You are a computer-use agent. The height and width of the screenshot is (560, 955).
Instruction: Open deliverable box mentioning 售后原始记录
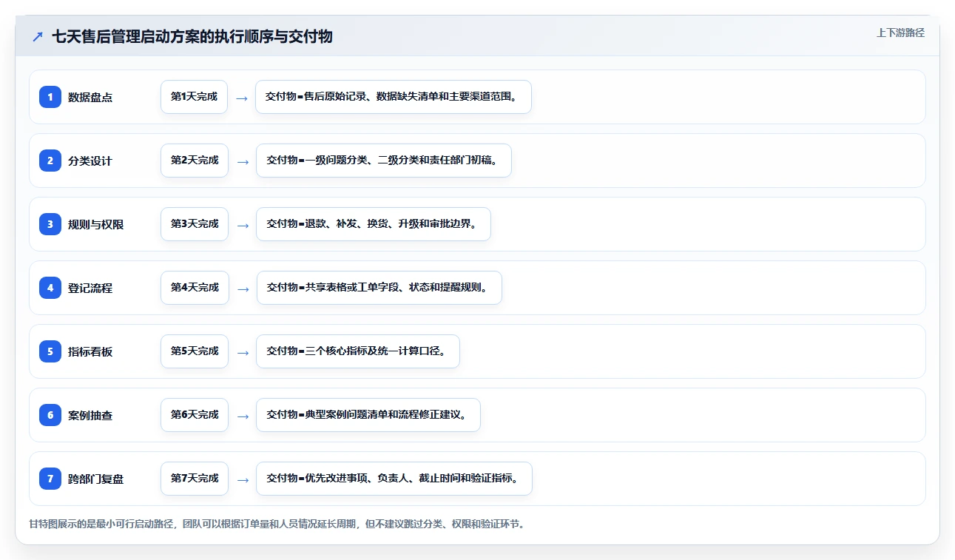coord(394,97)
